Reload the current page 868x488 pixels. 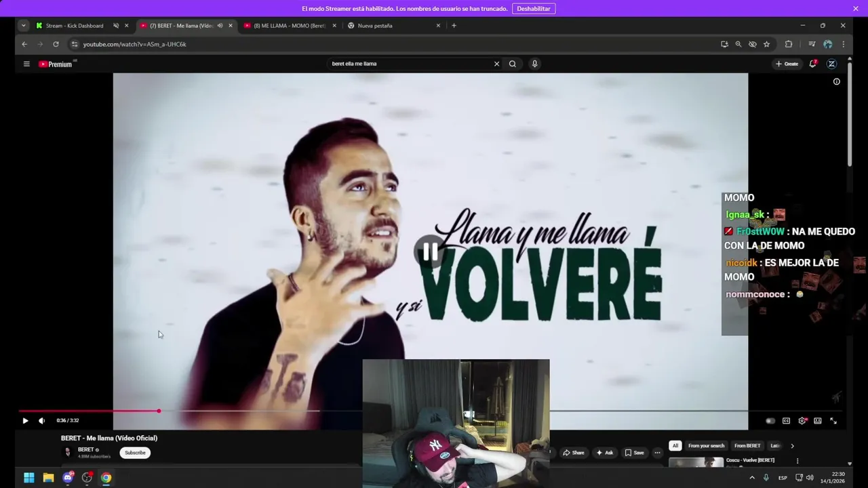(x=56, y=44)
